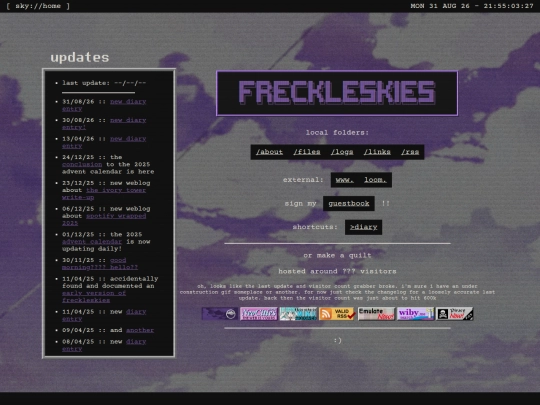The width and height of the screenshot is (540, 405).
Task: Open the 09/04/25 'another' link
Action: click(x=140, y=330)
